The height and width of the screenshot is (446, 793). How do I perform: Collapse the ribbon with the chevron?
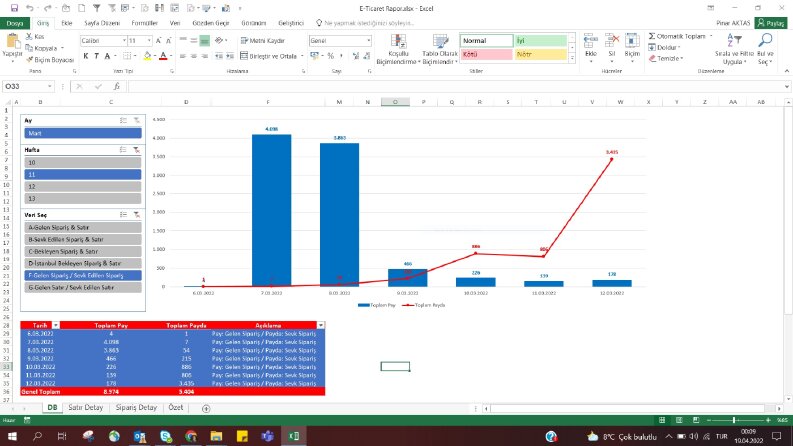tap(786, 71)
